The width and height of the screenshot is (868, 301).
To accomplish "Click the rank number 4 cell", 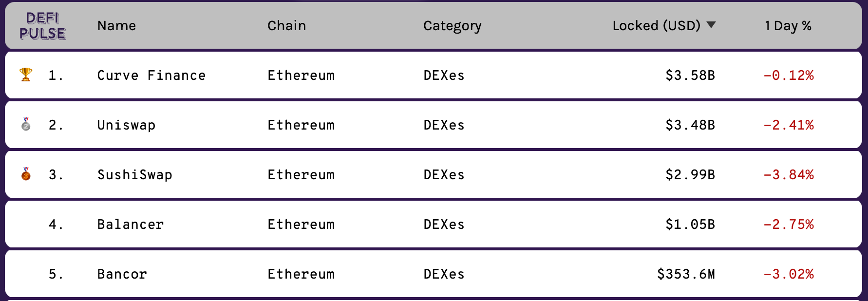I will (x=55, y=225).
